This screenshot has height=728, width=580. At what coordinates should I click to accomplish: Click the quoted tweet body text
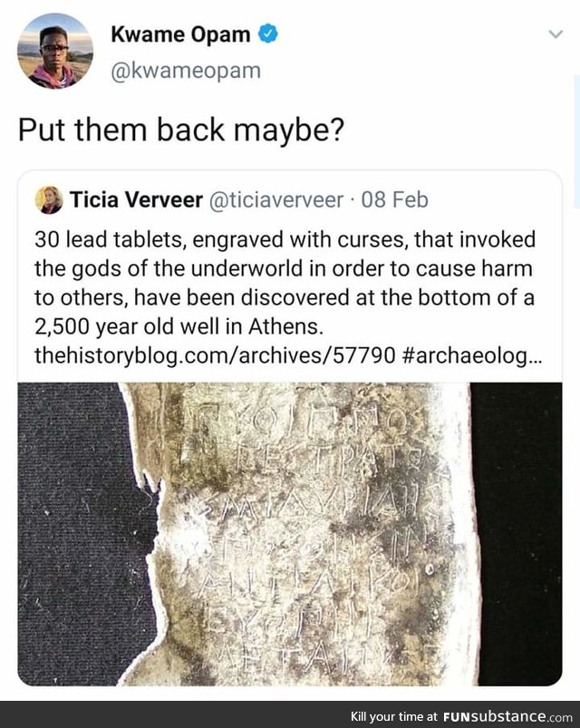(285, 297)
